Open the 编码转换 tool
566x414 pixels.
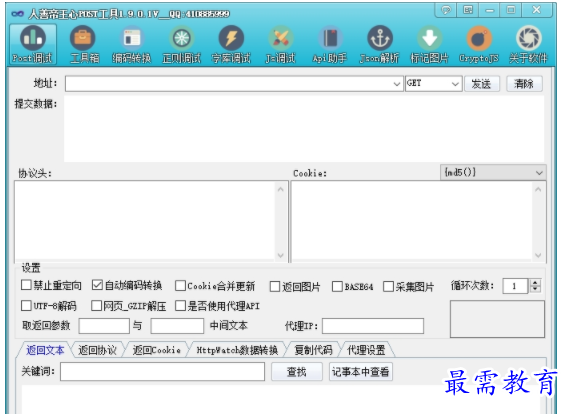132,44
